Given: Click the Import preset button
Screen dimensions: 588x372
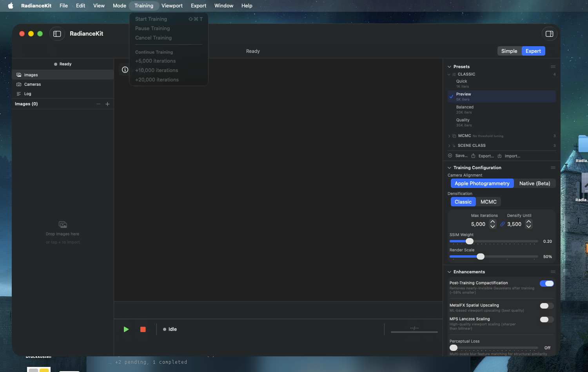Looking at the screenshot, I should click(509, 156).
